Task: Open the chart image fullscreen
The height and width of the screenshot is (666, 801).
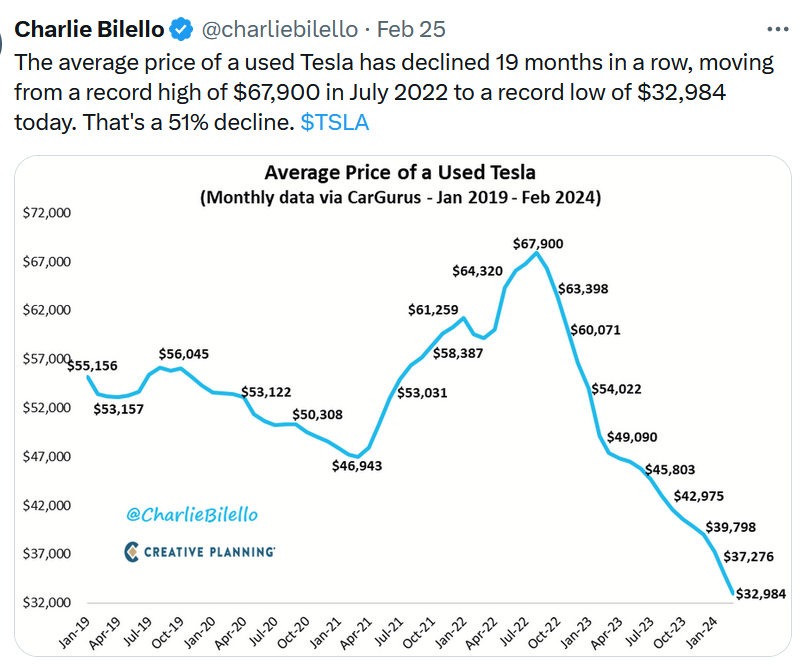Action: pyautogui.click(x=400, y=400)
